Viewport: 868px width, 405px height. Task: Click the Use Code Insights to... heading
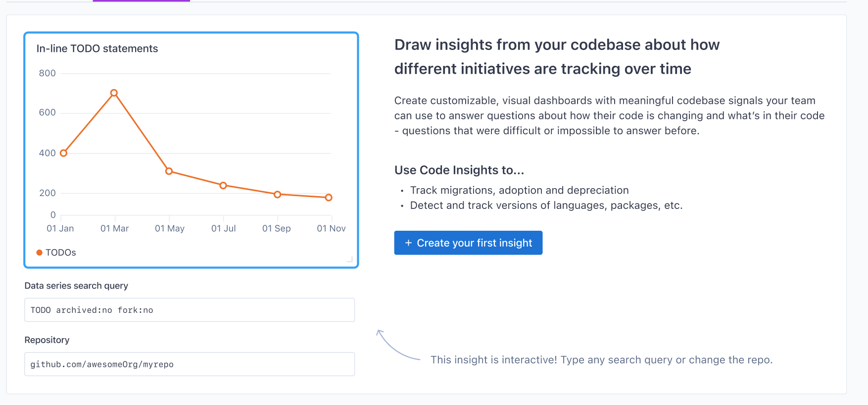pyautogui.click(x=459, y=170)
